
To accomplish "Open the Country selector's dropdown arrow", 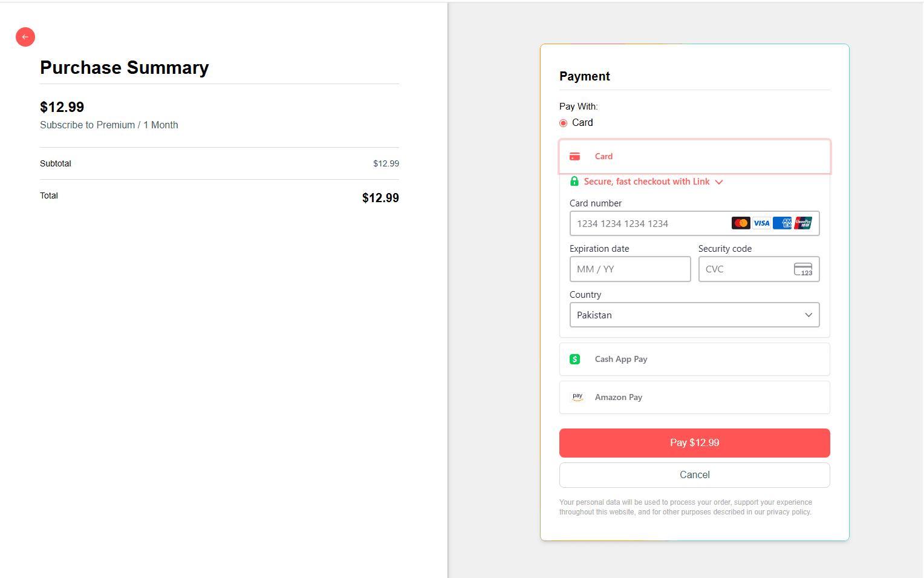I will click(x=808, y=315).
